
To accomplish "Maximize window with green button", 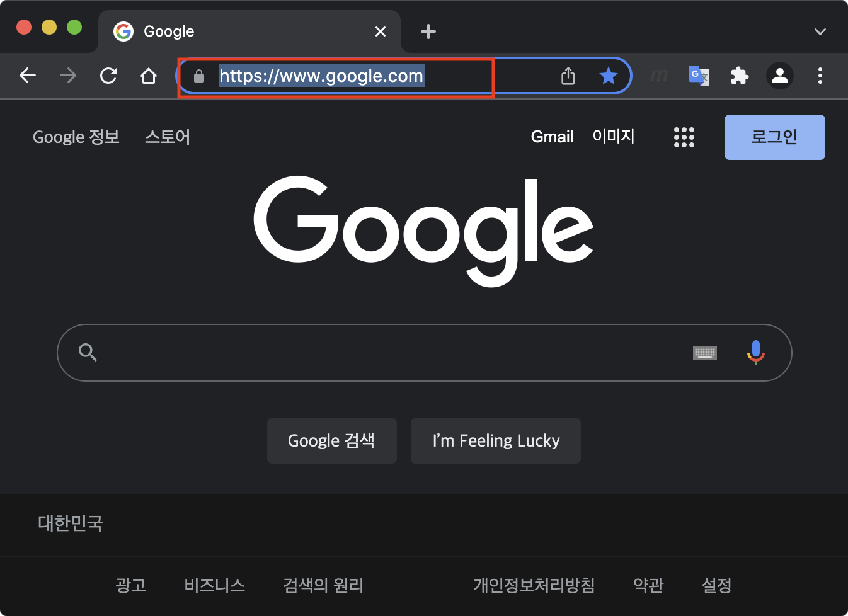I will pyautogui.click(x=74, y=27).
